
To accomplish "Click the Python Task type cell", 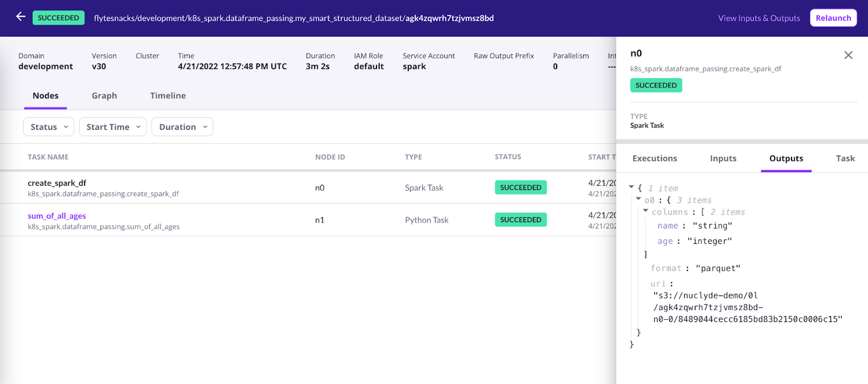I will coord(427,220).
